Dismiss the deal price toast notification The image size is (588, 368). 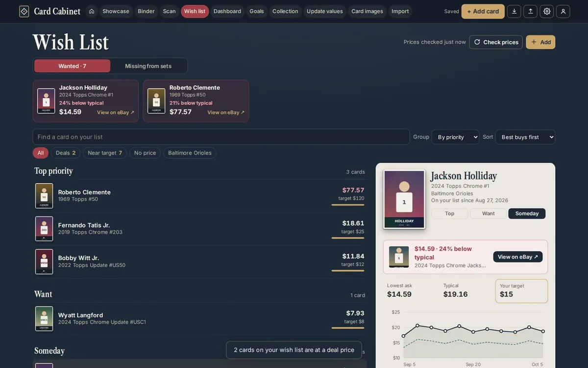[294, 350]
